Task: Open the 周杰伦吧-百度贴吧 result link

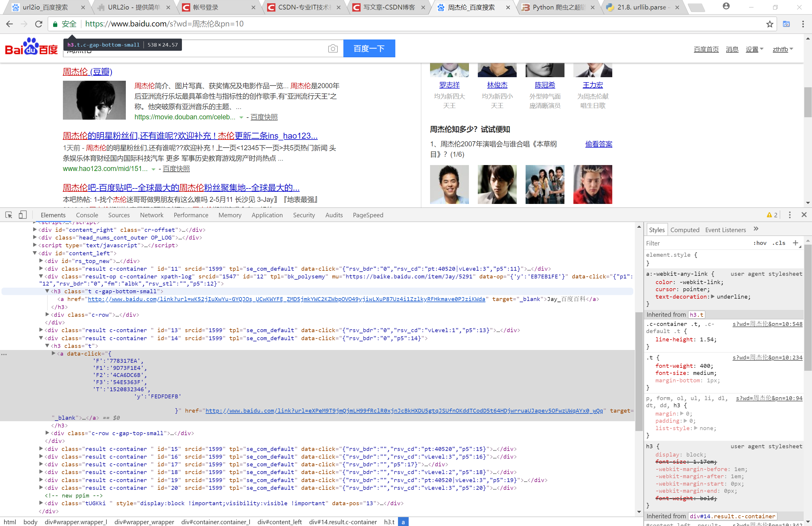Action: click(x=181, y=188)
